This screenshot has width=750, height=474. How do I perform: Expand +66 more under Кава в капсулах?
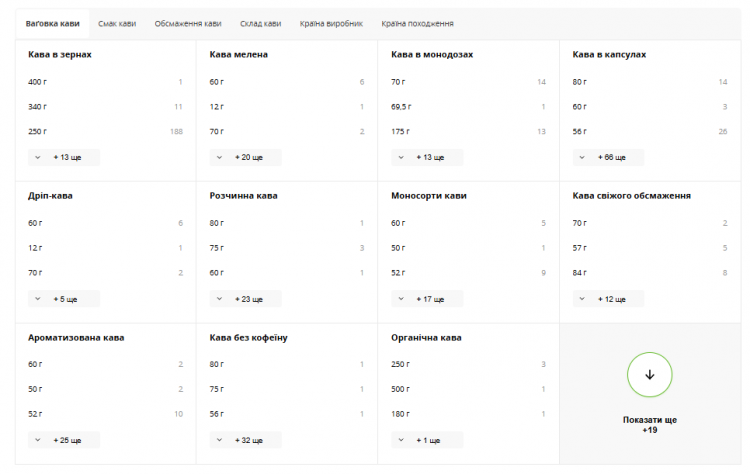(608, 157)
